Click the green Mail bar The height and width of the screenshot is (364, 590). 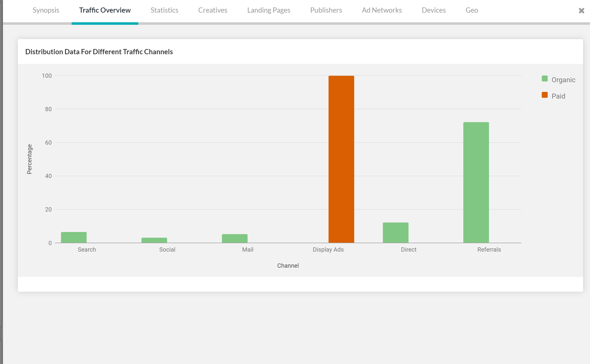235,238
